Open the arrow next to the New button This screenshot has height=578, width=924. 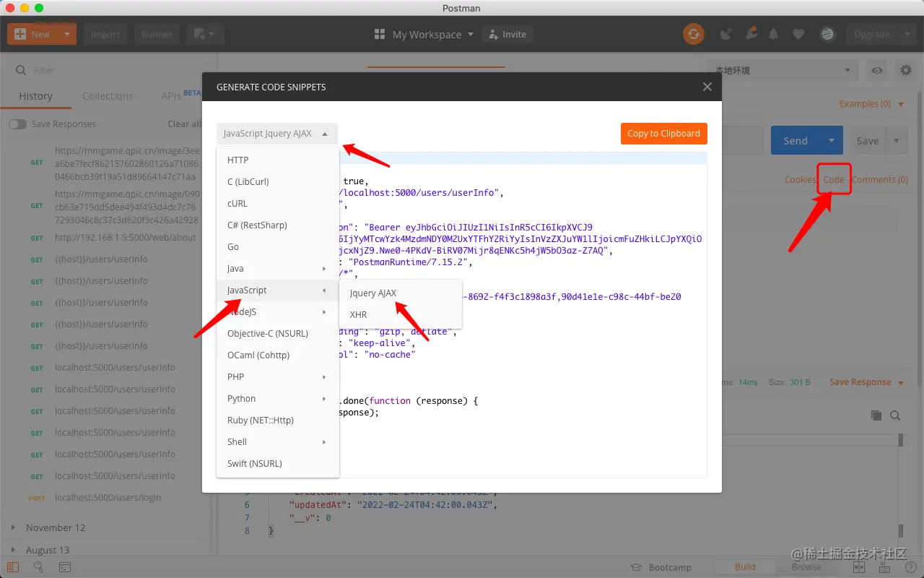tap(66, 34)
